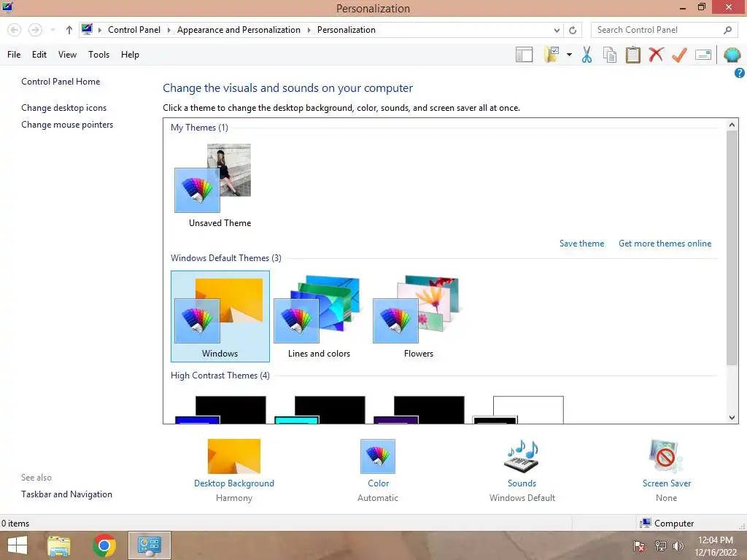
Task: Click the Forward navigation arrow
Action: coord(35,30)
